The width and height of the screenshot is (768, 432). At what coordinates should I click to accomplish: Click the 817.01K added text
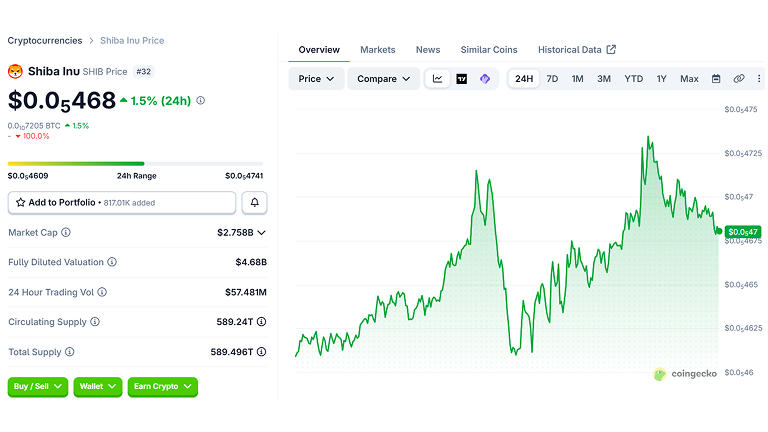[x=129, y=203]
